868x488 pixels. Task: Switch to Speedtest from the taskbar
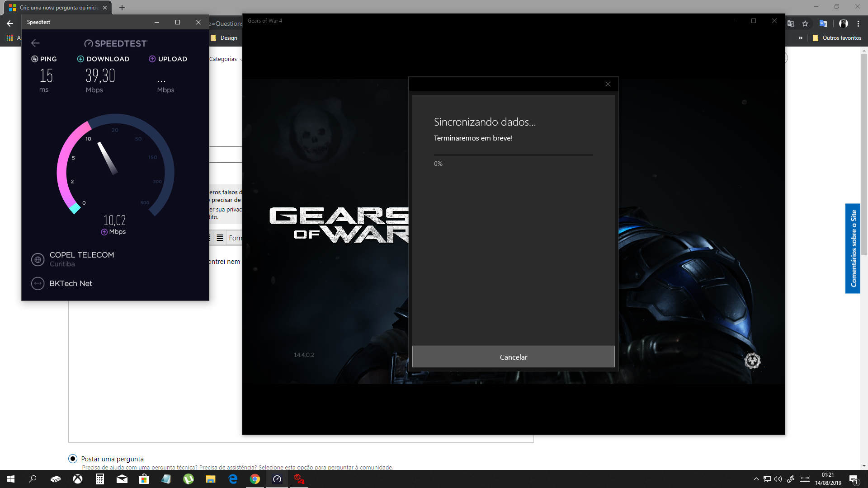click(277, 479)
